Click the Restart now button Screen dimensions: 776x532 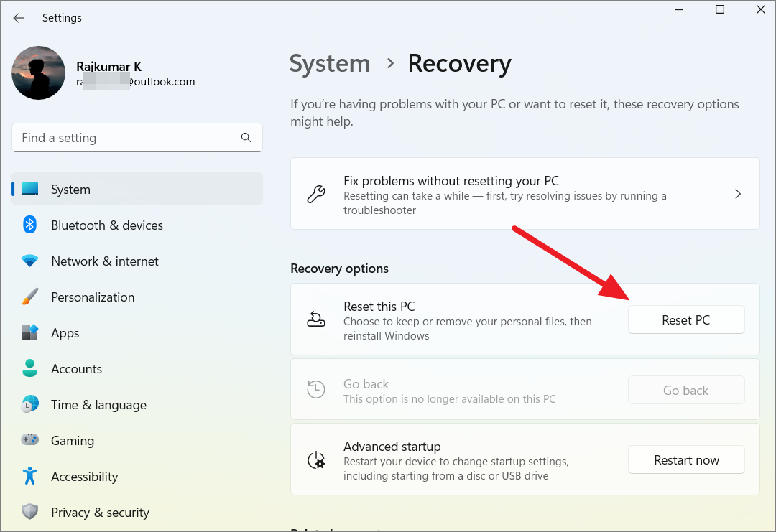click(x=686, y=459)
